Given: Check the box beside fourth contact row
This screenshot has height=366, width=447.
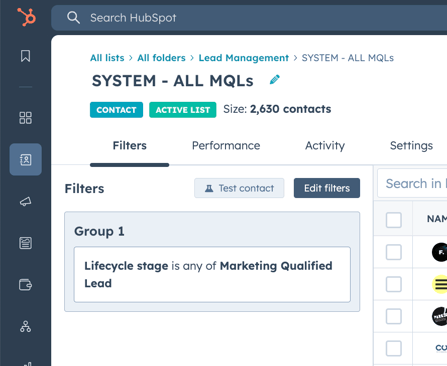Looking at the screenshot, I should coord(394,349).
